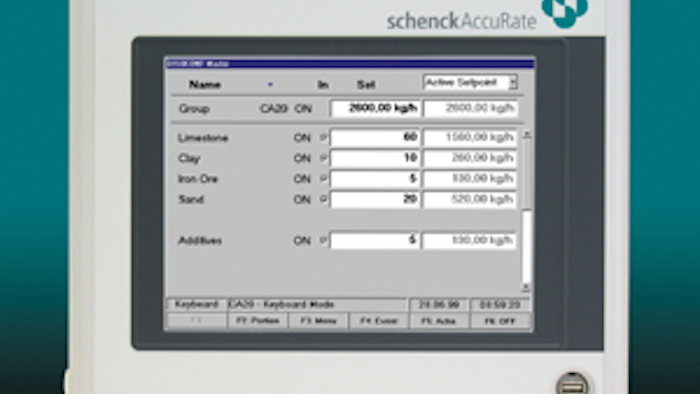The width and height of the screenshot is (700, 394).
Task: Select the Sand percentage input field
Action: [375, 199]
